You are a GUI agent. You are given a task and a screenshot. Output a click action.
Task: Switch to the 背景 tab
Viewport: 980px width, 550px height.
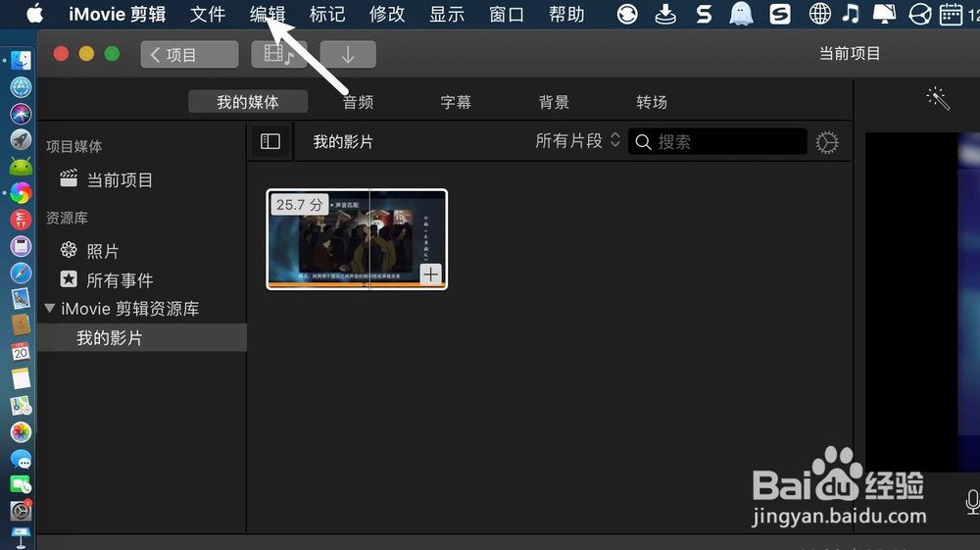point(554,102)
